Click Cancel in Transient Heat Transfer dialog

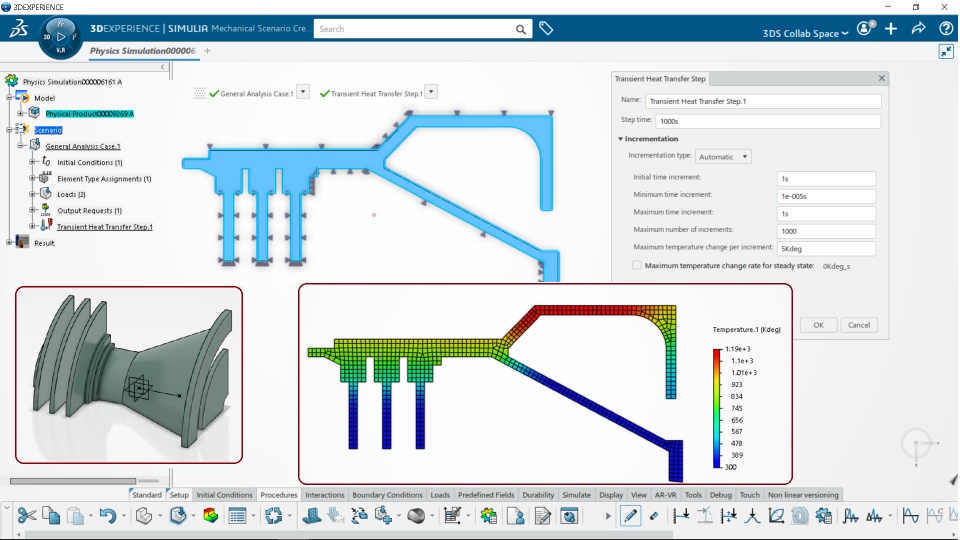859,325
